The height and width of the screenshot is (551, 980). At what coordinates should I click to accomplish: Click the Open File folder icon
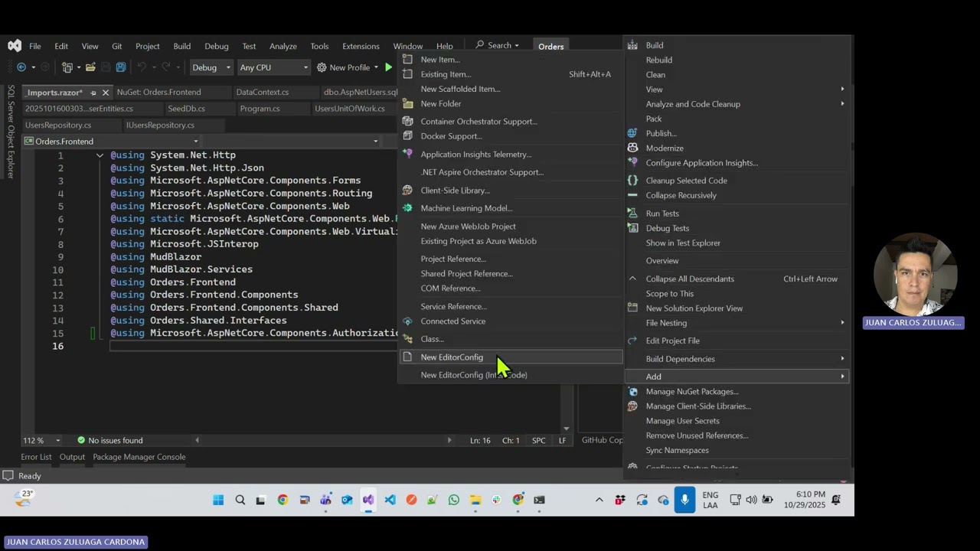coord(90,67)
